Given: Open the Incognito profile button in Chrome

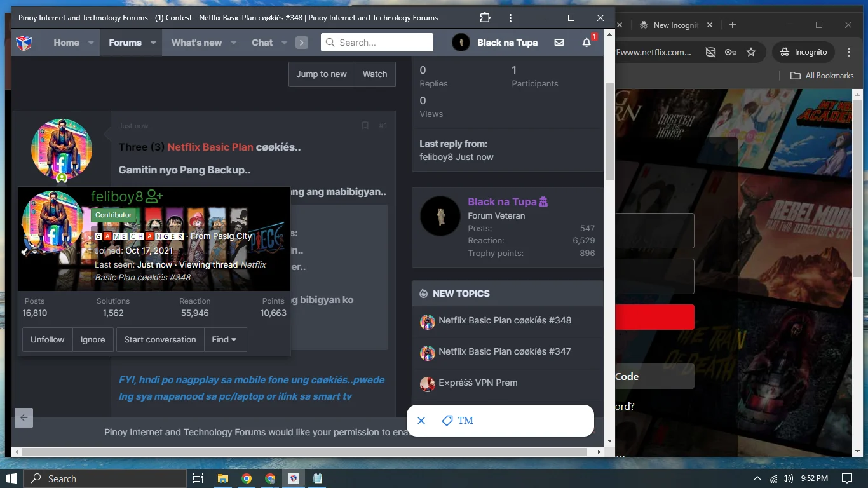Looking at the screenshot, I should [x=804, y=52].
